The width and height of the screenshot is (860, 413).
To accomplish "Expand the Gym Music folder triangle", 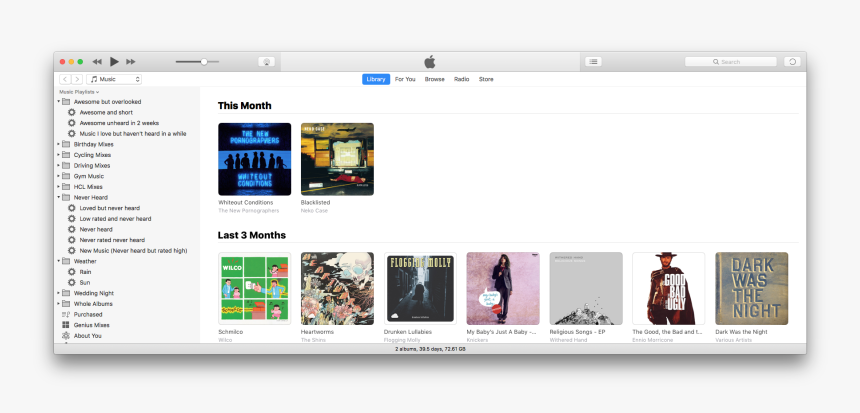I will (59, 176).
